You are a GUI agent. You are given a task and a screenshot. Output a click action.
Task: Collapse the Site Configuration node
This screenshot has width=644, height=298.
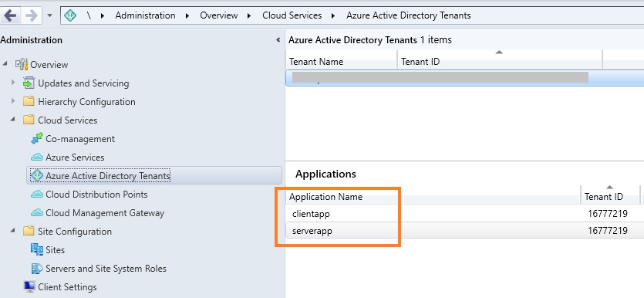pos(13,231)
